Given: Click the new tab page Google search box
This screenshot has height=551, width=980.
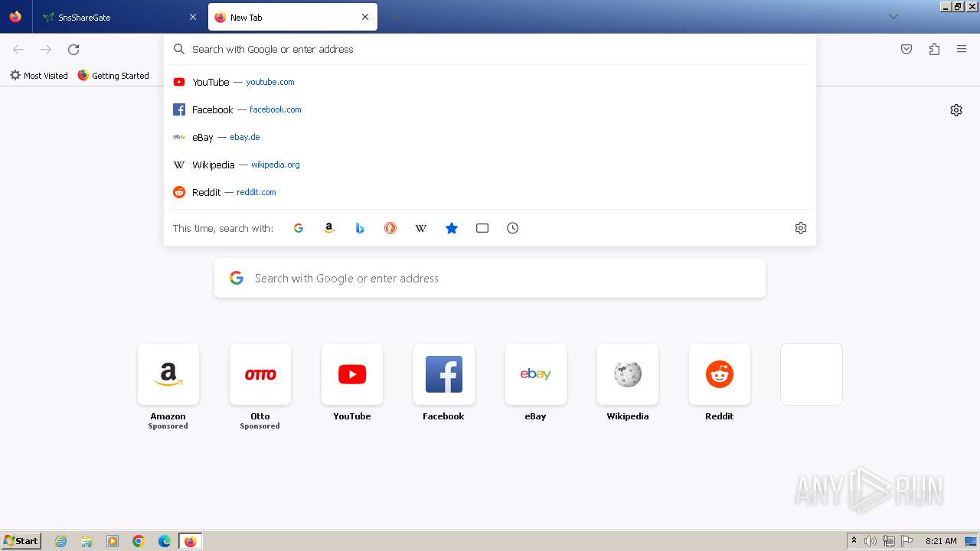Looking at the screenshot, I should 490,278.
